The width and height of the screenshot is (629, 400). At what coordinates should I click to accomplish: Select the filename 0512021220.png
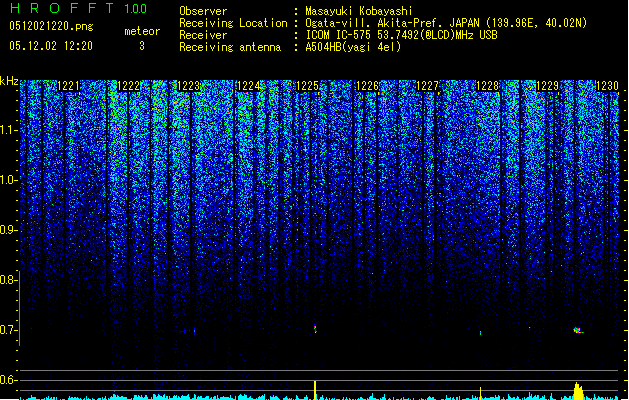(x=51, y=26)
